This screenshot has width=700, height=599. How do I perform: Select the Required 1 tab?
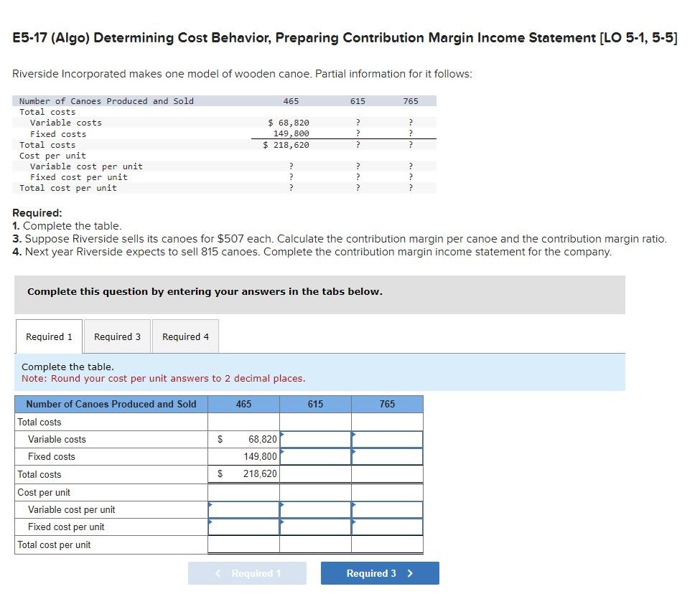pyautogui.click(x=48, y=336)
